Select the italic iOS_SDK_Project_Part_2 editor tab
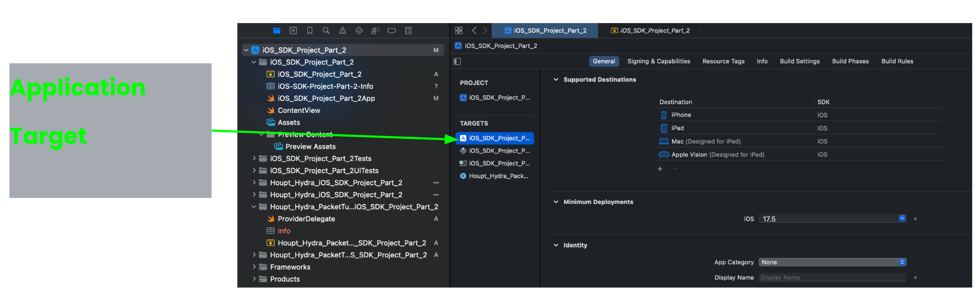Screen dimensions: 980x302 tap(650, 31)
